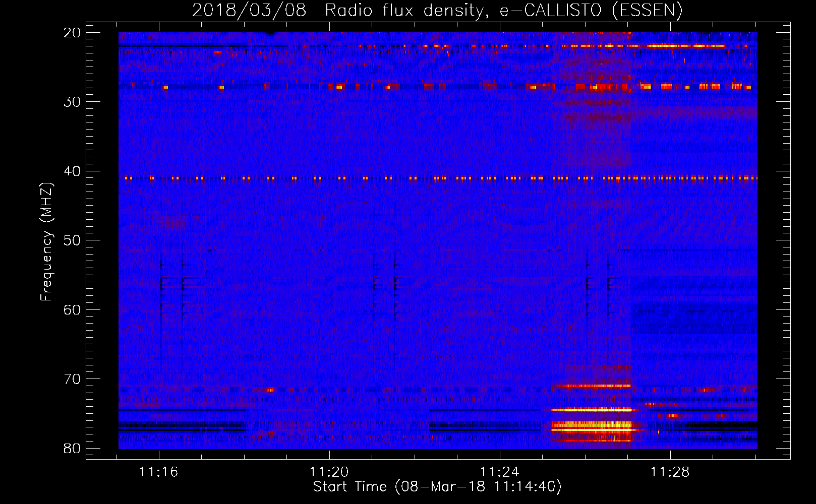Click the "Frequency (MHZ)" axis label
This screenshot has height=504, width=816.
point(46,241)
